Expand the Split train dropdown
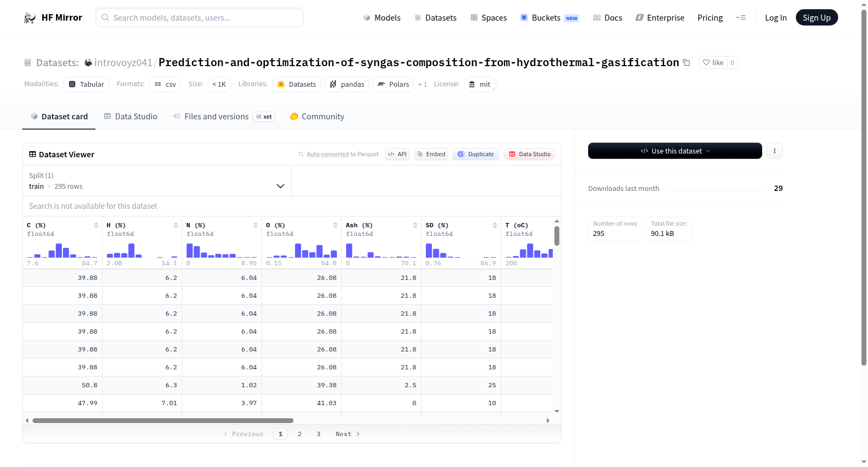Viewport: 868px width, 467px height. click(x=157, y=181)
